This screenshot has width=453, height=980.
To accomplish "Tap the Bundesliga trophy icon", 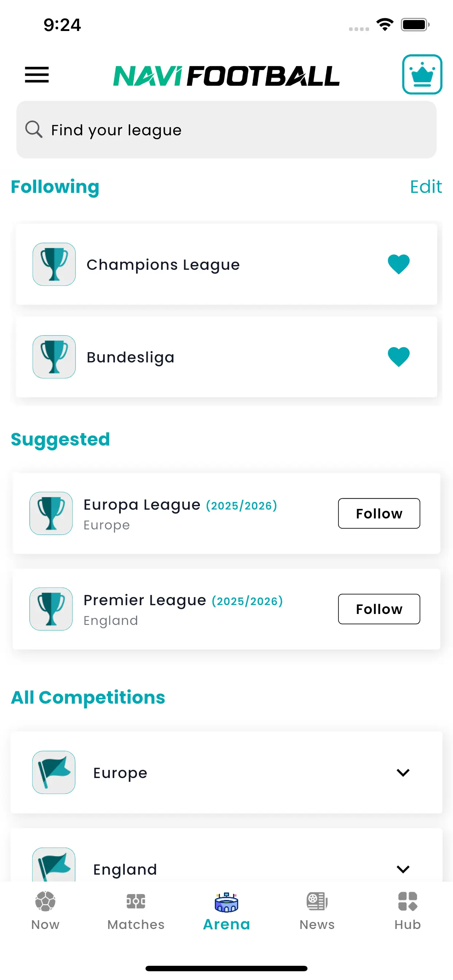I will pos(54,357).
